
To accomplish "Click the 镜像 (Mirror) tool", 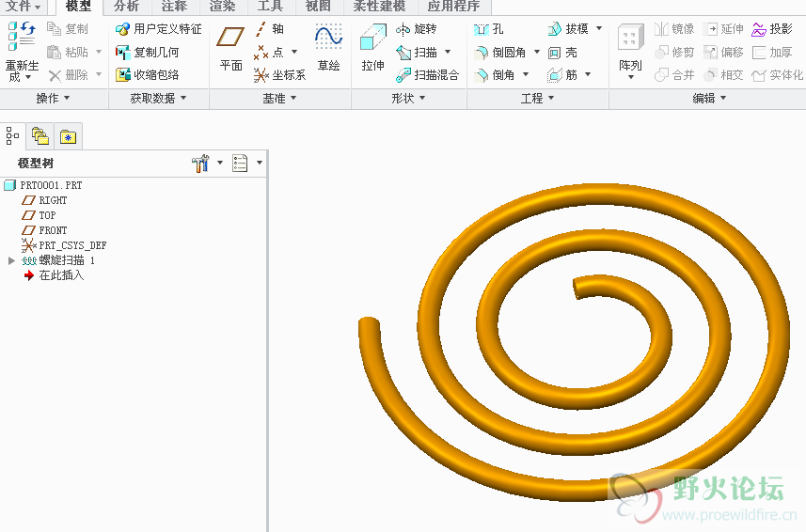I will pos(674,29).
